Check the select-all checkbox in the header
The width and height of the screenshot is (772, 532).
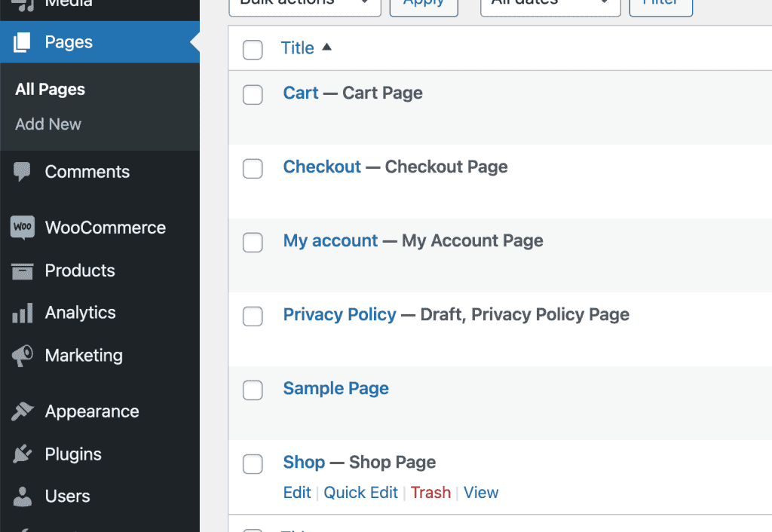tap(253, 50)
